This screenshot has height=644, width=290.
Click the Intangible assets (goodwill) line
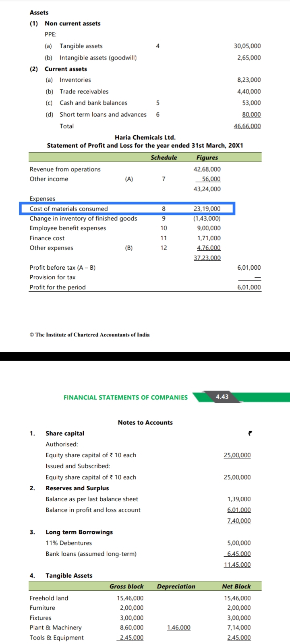point(98,58)
